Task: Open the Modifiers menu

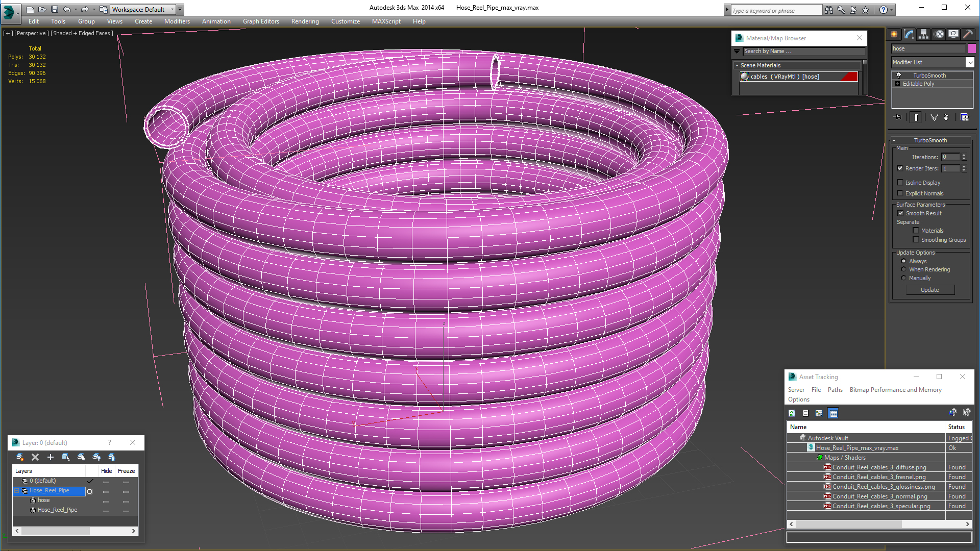Action: point(176,21)
